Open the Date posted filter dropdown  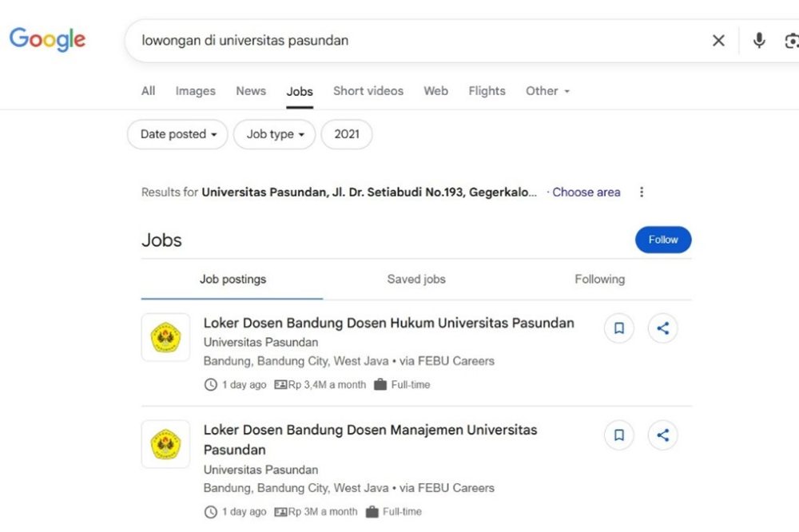[177, 134]
